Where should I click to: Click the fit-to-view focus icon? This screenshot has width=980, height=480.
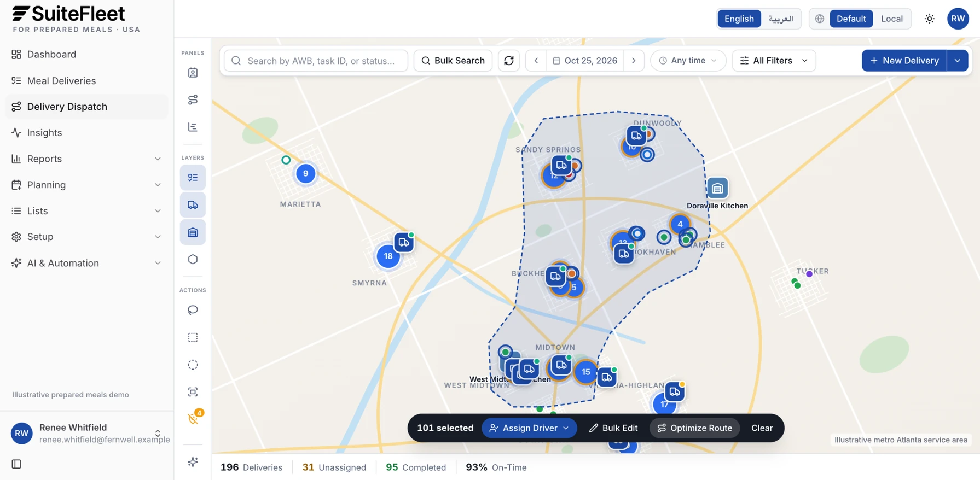pyautogui.click(x=193, y=392)
